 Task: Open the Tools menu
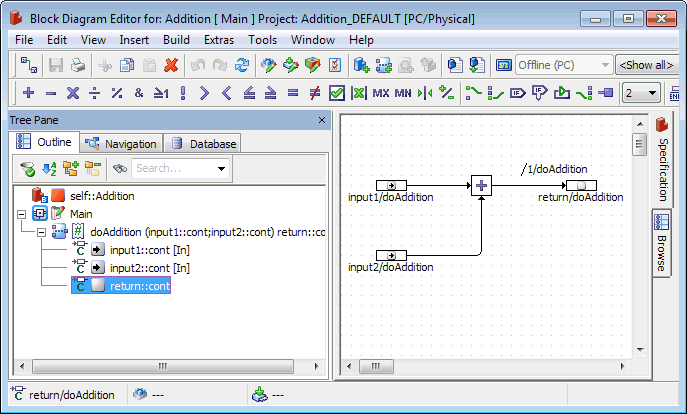(262, 40)
